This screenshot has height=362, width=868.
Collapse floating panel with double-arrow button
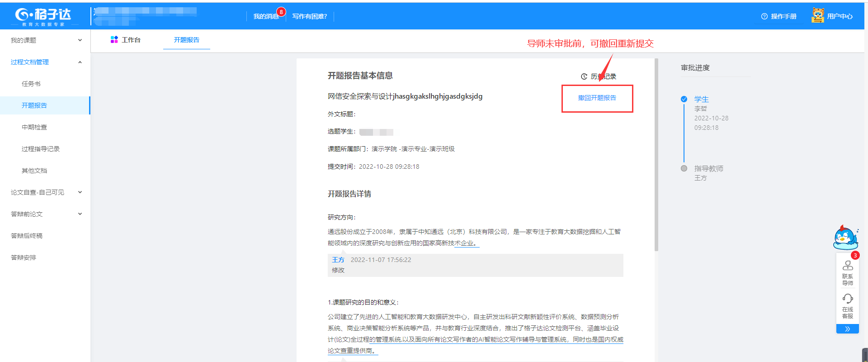click(x=848, y=329)
